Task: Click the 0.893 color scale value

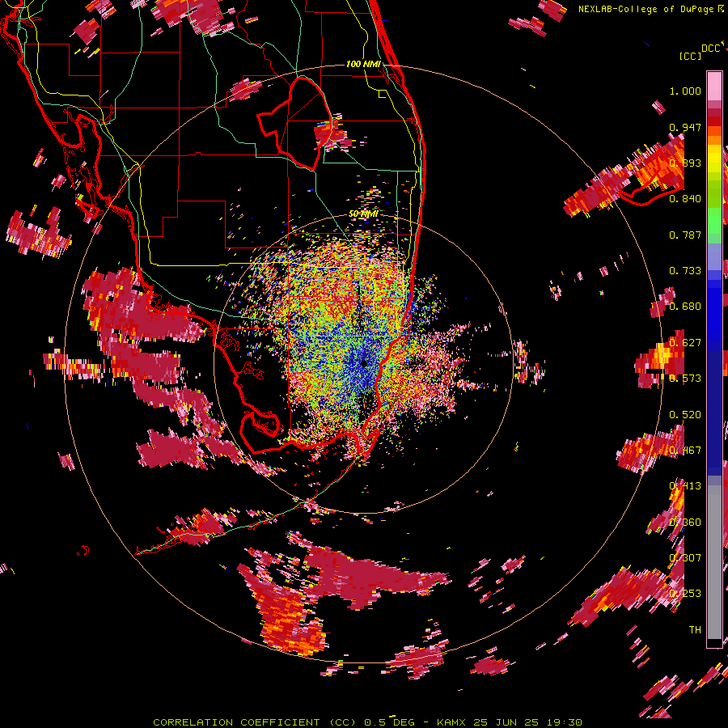Action: [685, 163]
